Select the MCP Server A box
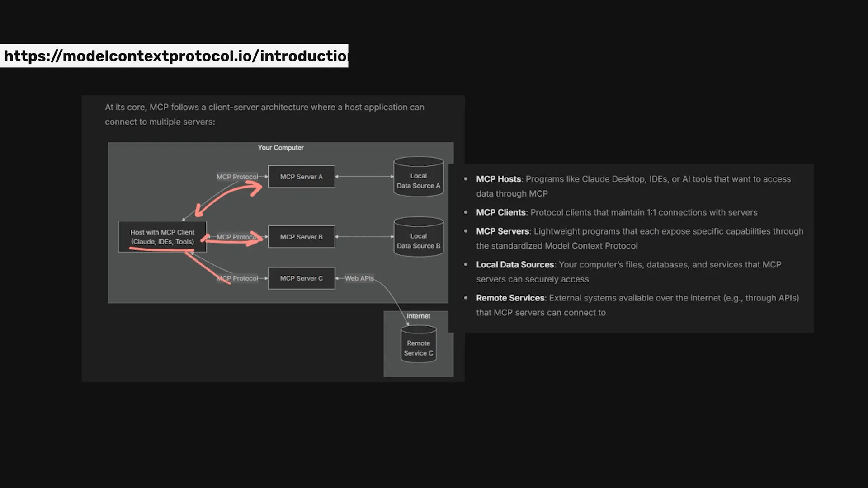The width and height of the screenshot is (868, 488). click(x=302, y=177)
